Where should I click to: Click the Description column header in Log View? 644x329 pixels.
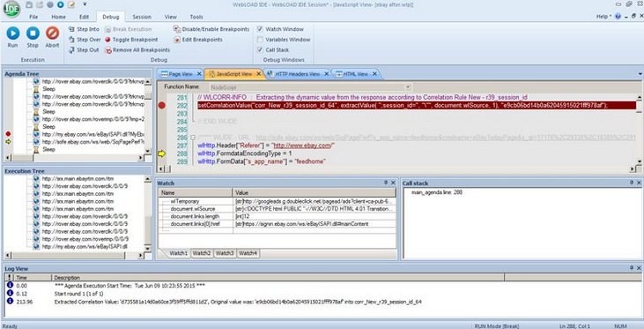point(278,278)
